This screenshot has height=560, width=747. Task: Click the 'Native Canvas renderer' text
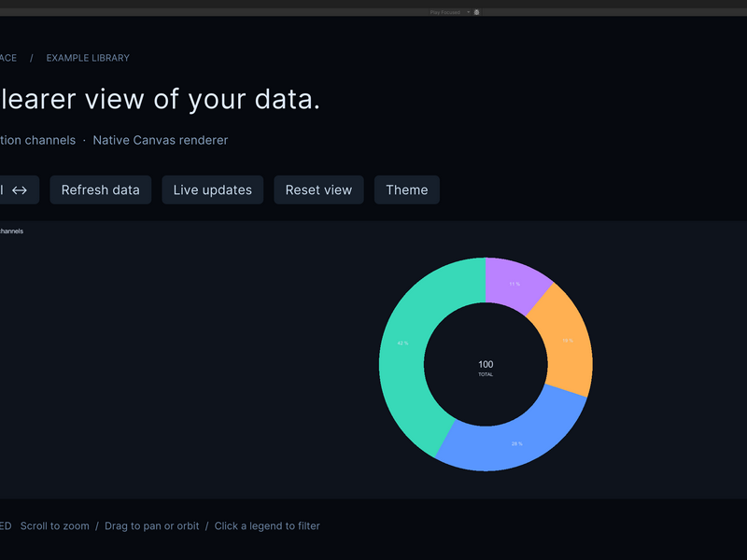(161, 140)
